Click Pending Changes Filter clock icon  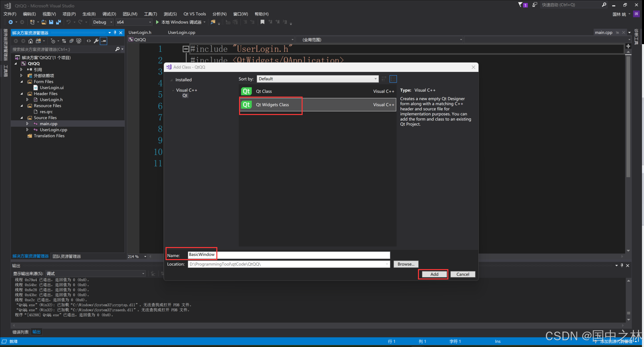click(x=53, y=41)
